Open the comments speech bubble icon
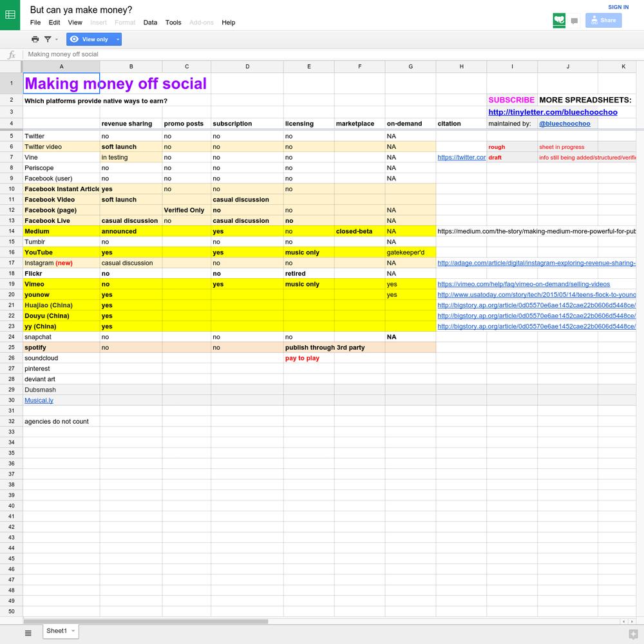 (x=574, y=21)
